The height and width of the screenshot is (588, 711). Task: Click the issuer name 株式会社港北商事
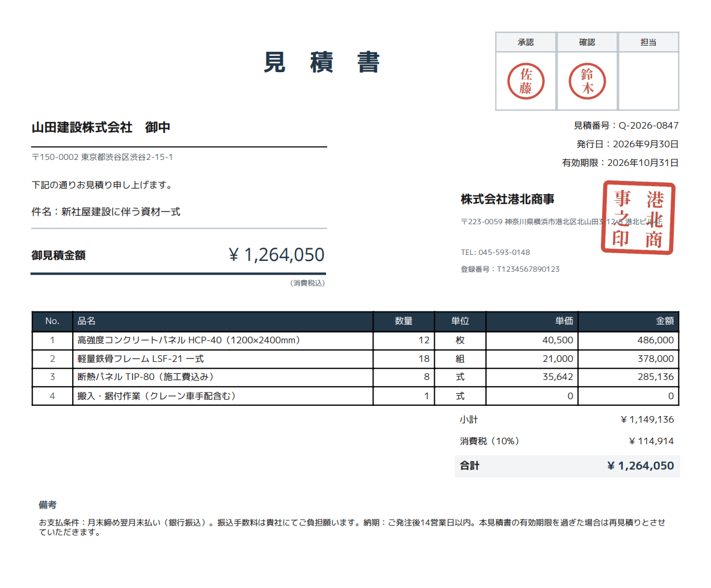click(x=508, y=199)
